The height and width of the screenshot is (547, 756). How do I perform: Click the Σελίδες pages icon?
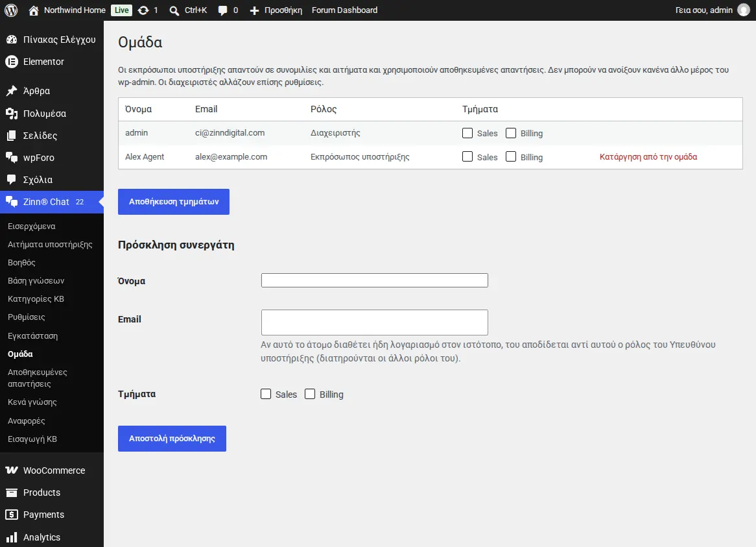(x=12, y=136)
